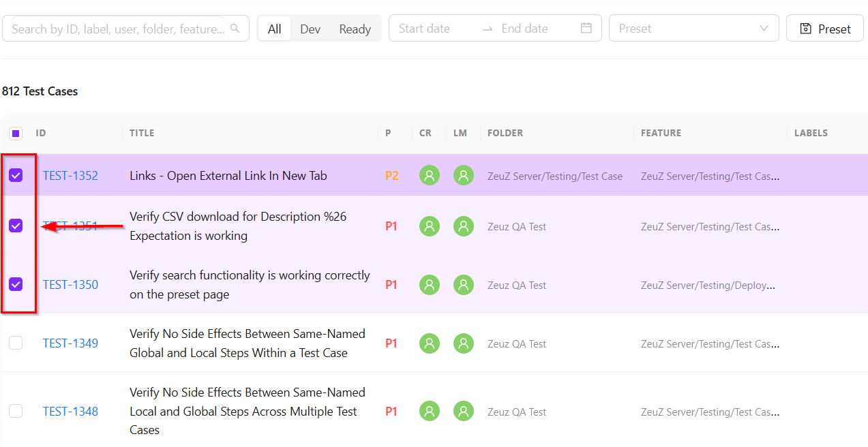Screen dimensions: 868x447
Task: Click the CR column header
Action: (425, 133)
